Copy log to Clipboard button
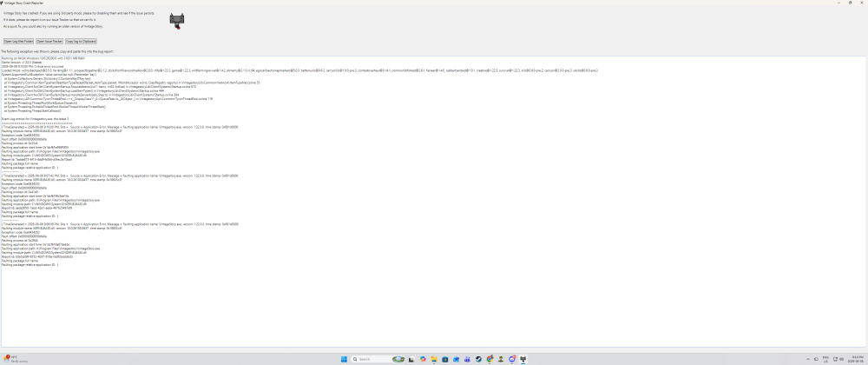Screen dimensions: 868x365 (81, 41)
